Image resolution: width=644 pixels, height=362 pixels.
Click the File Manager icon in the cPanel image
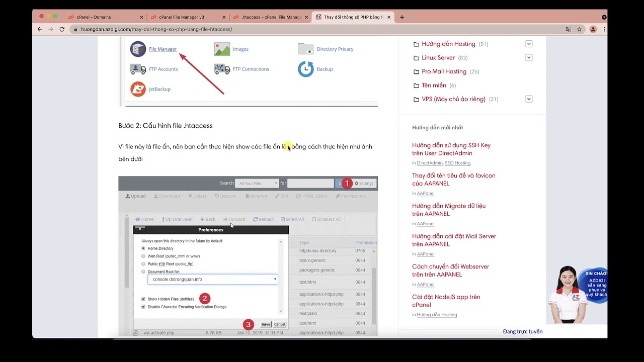[138, 49]
